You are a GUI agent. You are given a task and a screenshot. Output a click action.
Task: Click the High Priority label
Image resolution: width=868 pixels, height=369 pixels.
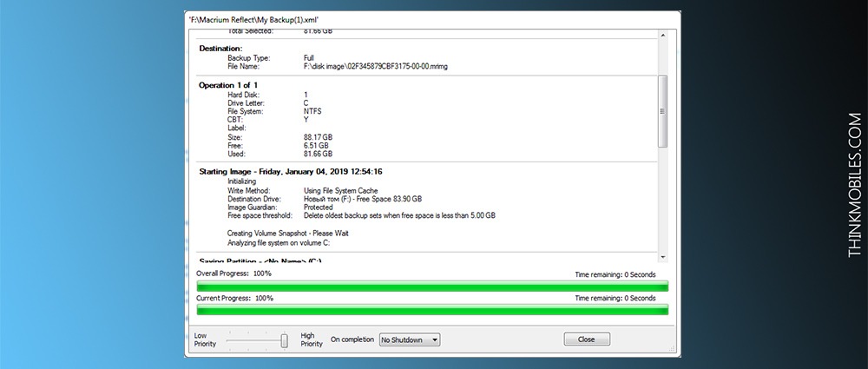[312, 339]
